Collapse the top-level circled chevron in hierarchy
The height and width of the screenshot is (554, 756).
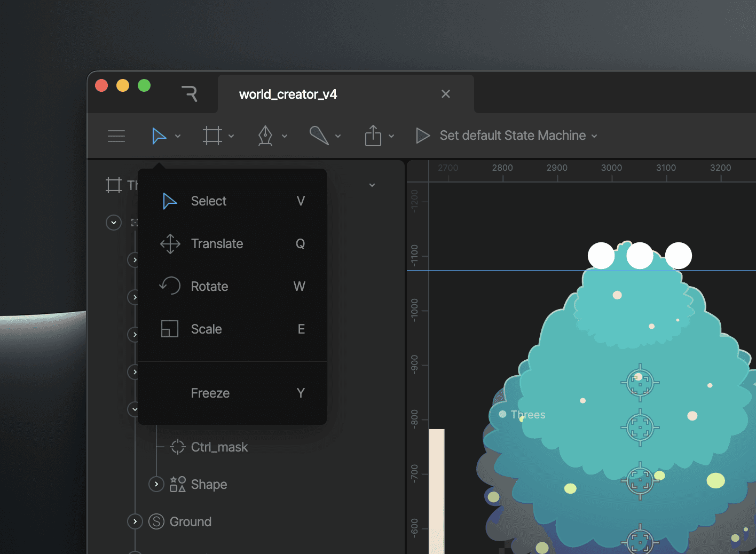(114, 223)
